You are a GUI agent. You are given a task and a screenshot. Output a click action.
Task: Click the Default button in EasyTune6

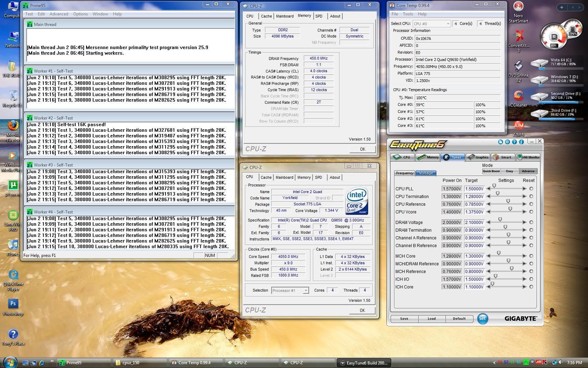click(x=459, y=319)
